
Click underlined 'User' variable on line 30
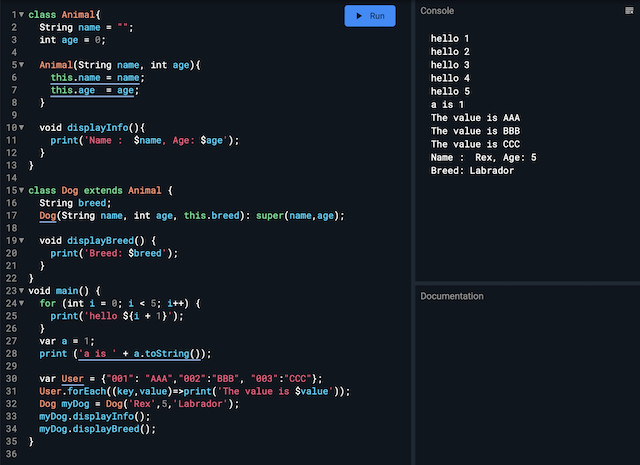click(x=73, y=379)
